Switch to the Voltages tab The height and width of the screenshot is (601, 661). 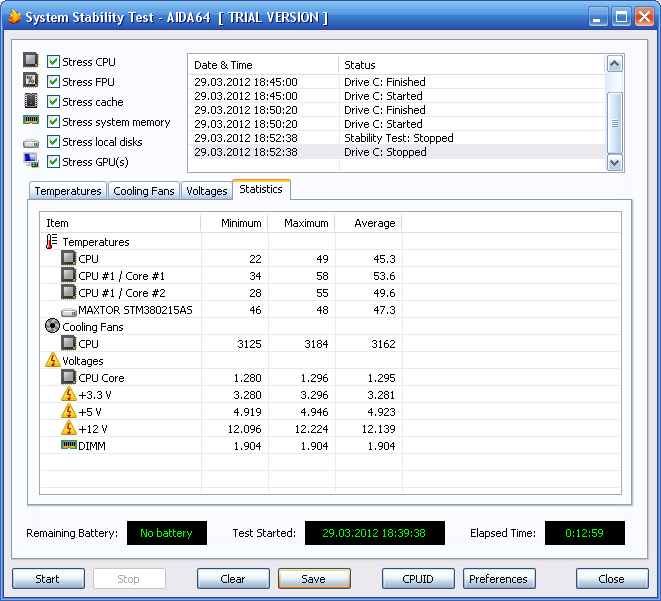click(x=207, y=191)
